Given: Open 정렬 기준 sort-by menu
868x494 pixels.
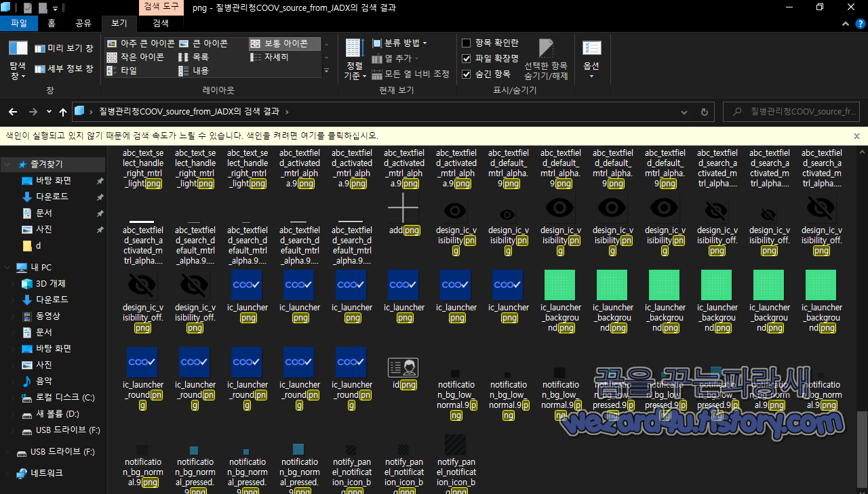Looking at the screenshot, I should tap(354, 60).
